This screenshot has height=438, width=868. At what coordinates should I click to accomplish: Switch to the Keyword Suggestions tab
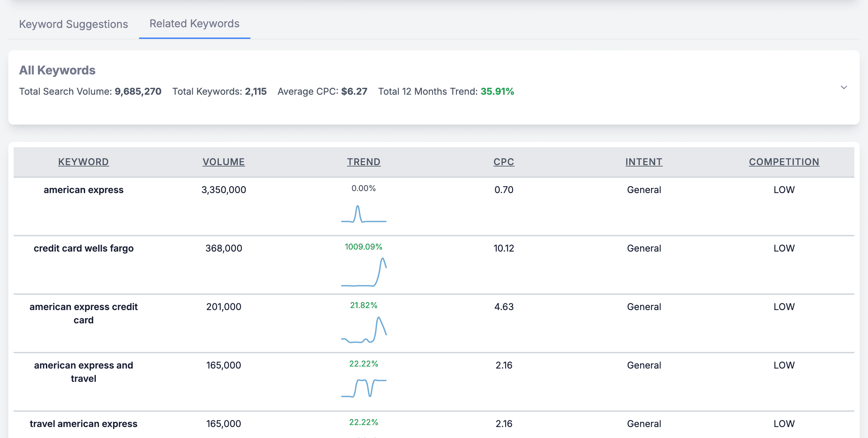coord(74,24)
